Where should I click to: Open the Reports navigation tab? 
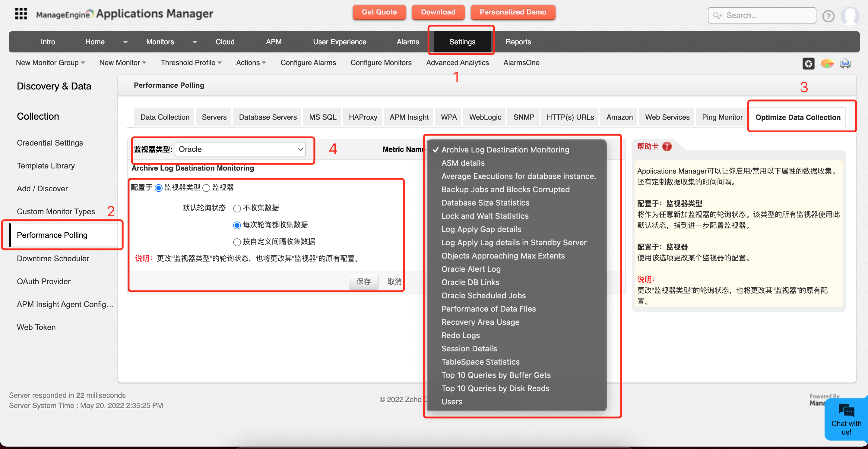point(518,42)
